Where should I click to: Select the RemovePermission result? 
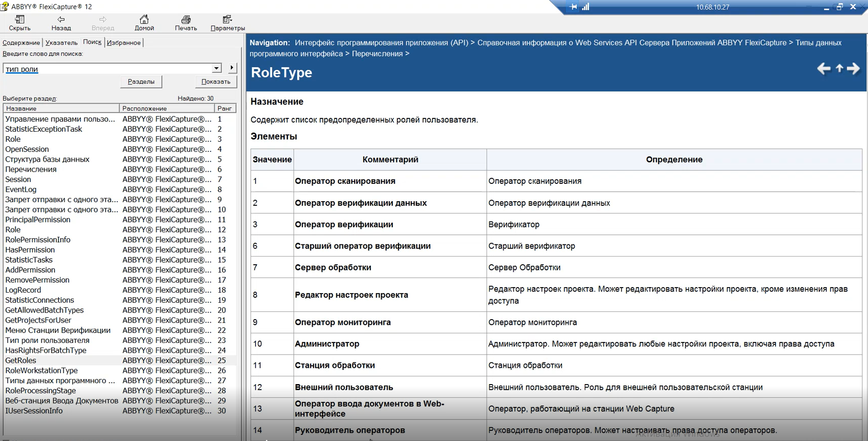coord(37,280)
